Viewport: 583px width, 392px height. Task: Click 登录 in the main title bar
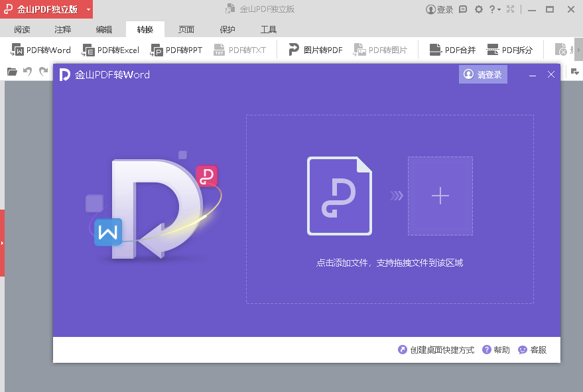(x=440, y=9)
